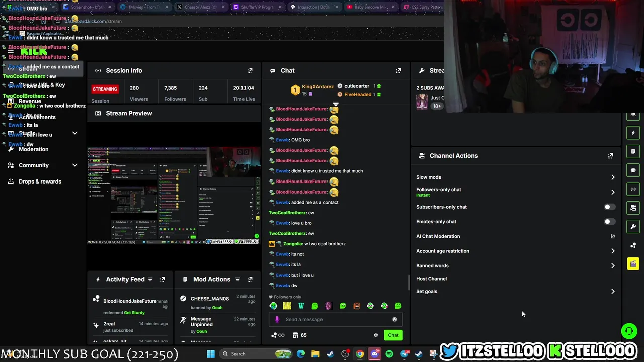Click Host Channel action

pyautogui.click(x=431, y=279)
